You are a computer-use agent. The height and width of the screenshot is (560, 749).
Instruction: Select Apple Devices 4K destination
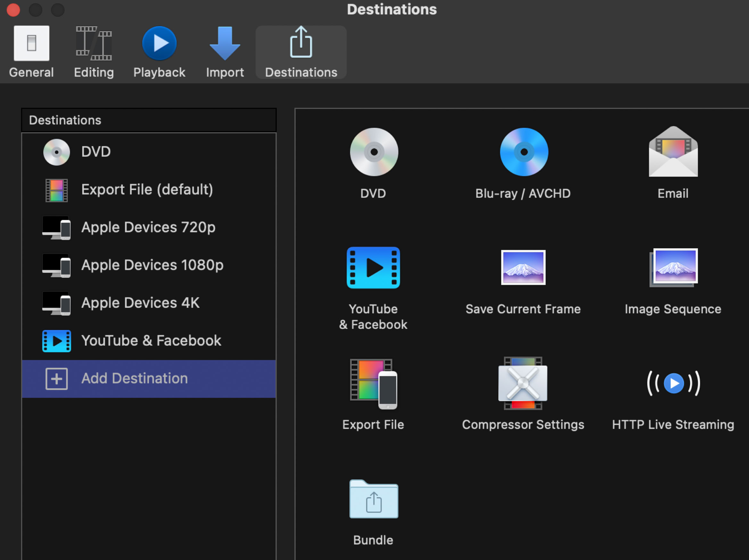click(140, 303)
